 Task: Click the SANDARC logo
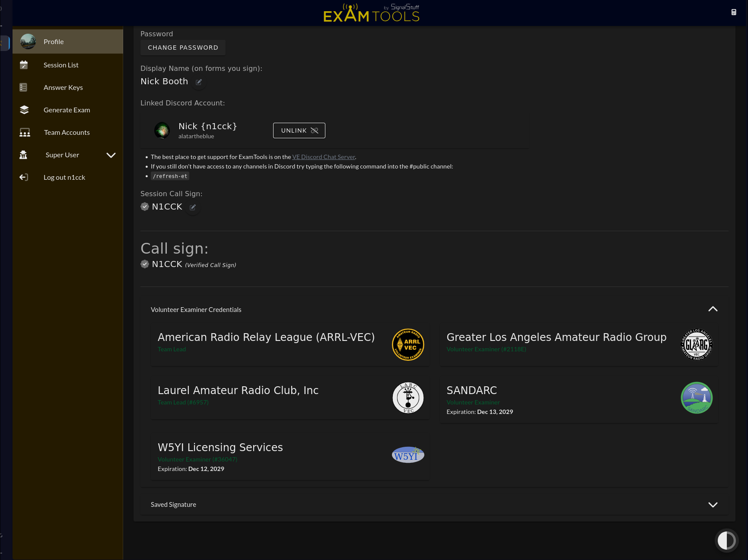[697, 398]
